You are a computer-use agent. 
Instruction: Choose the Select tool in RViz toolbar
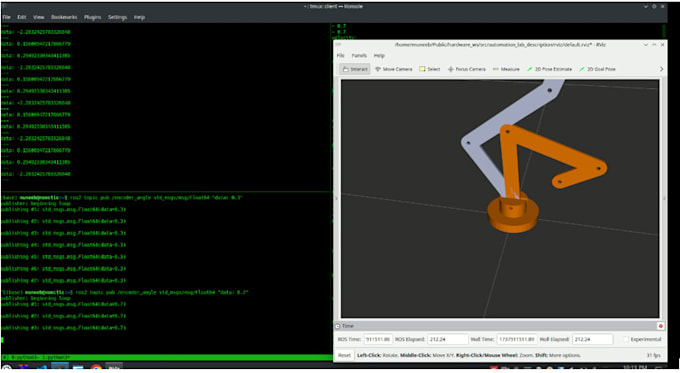tap(429, 69)
